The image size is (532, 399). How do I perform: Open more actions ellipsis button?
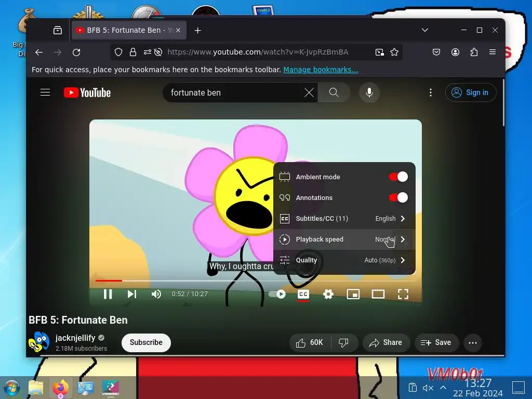pyautogui.click(x=473, y=343)
